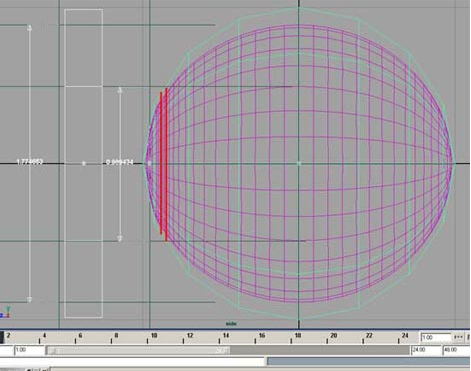Click the animation end field 48.00

[x=456, y=350]
